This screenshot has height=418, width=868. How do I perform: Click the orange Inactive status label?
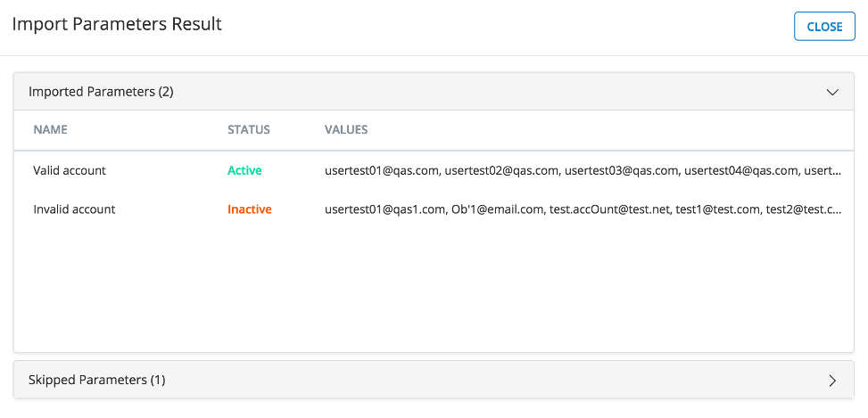coord(250,210)
